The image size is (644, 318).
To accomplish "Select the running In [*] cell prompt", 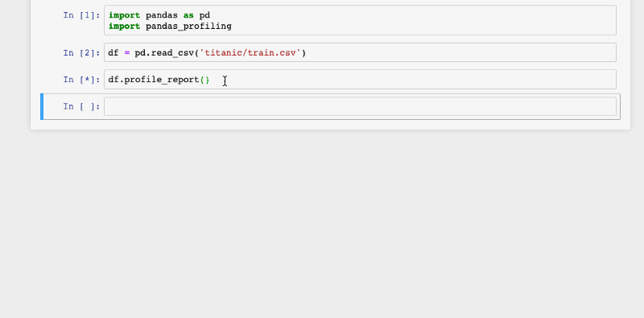I will [81, 80].
